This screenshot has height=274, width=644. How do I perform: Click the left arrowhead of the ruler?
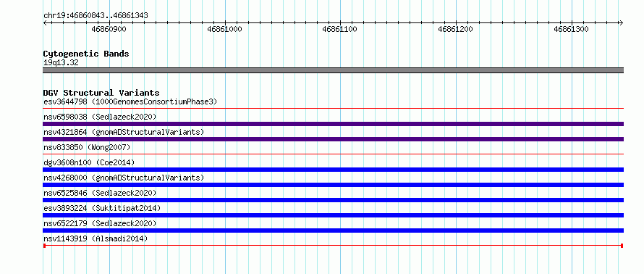45,23
